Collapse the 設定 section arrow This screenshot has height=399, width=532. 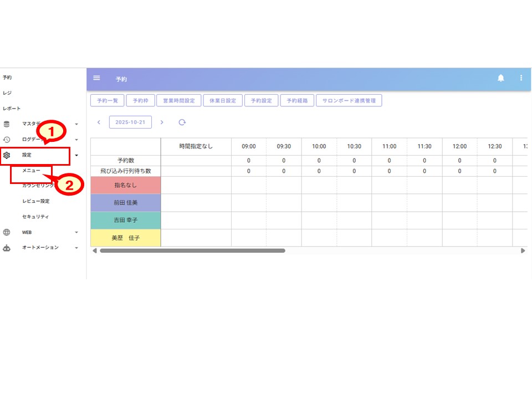pos(76,156)
